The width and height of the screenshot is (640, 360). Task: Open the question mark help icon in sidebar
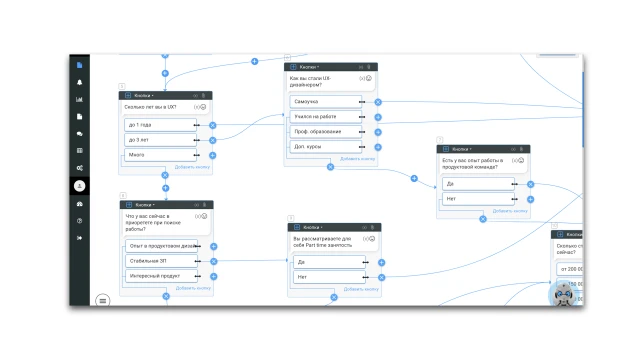80,221
